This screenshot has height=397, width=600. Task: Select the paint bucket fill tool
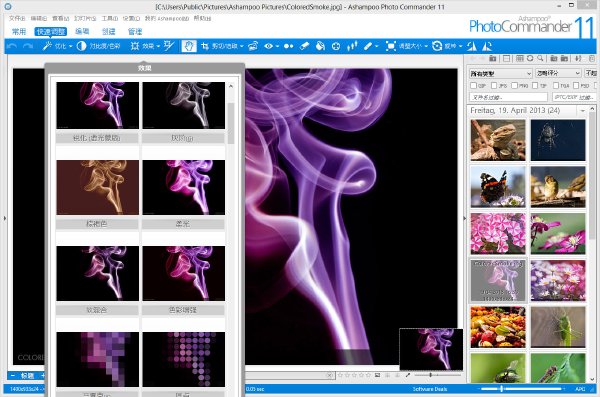(x=320, y=46)
